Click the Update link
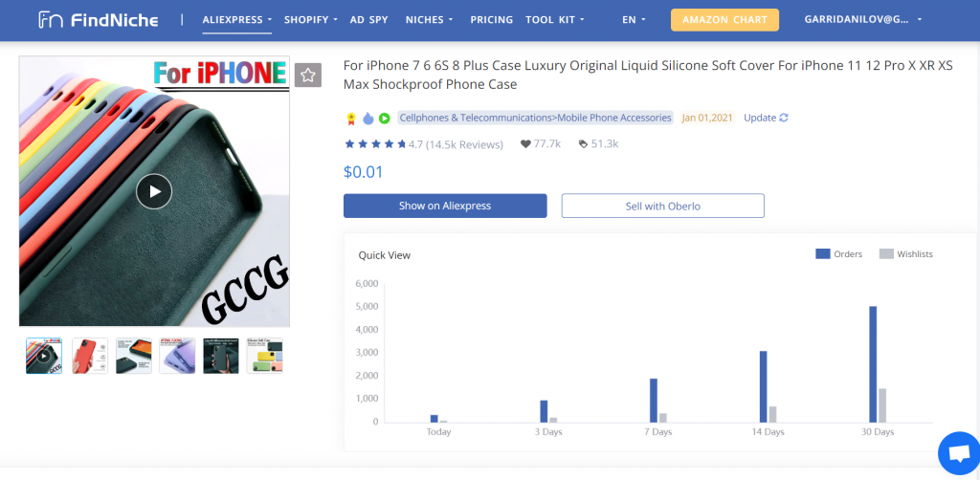 760,118
